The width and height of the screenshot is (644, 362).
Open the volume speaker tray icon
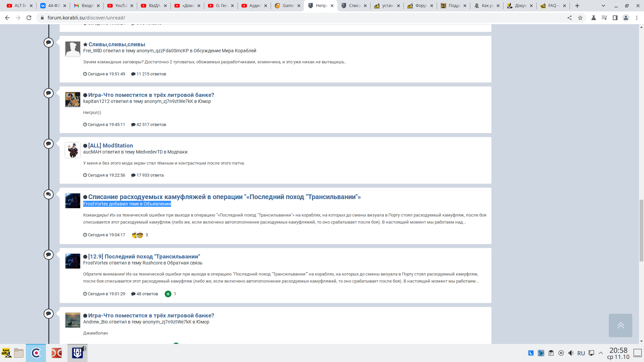tap(571, 353)
